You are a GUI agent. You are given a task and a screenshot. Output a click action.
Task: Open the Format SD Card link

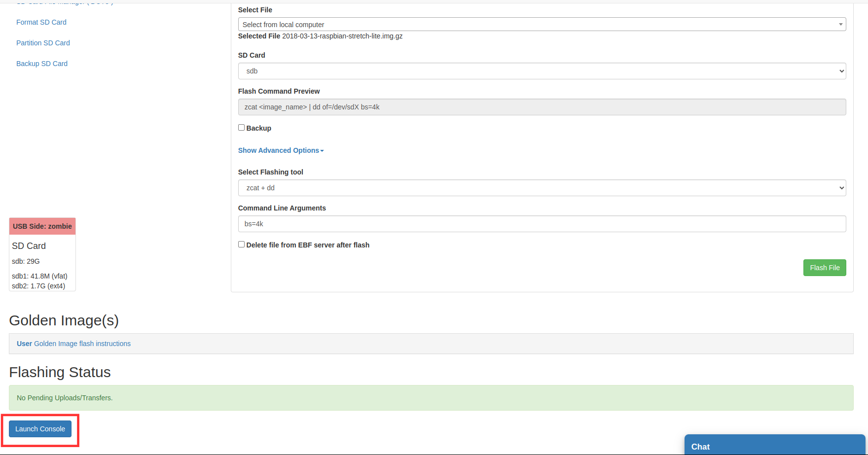click(41, 22)
